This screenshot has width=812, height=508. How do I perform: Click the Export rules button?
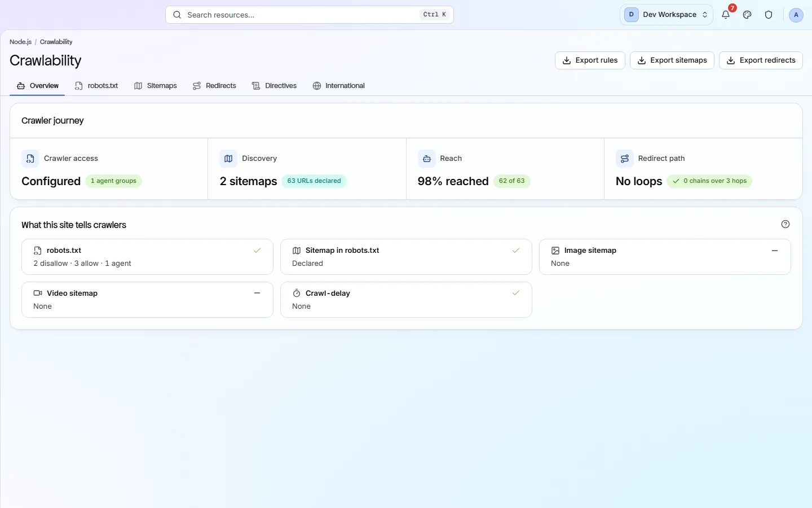pyautogui.click(x=590, y=60)
